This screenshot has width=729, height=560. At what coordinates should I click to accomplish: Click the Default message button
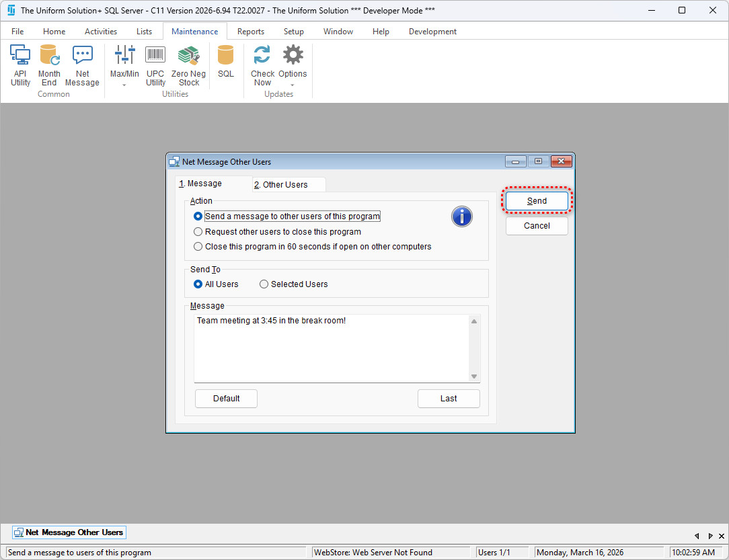coord(226,399)
